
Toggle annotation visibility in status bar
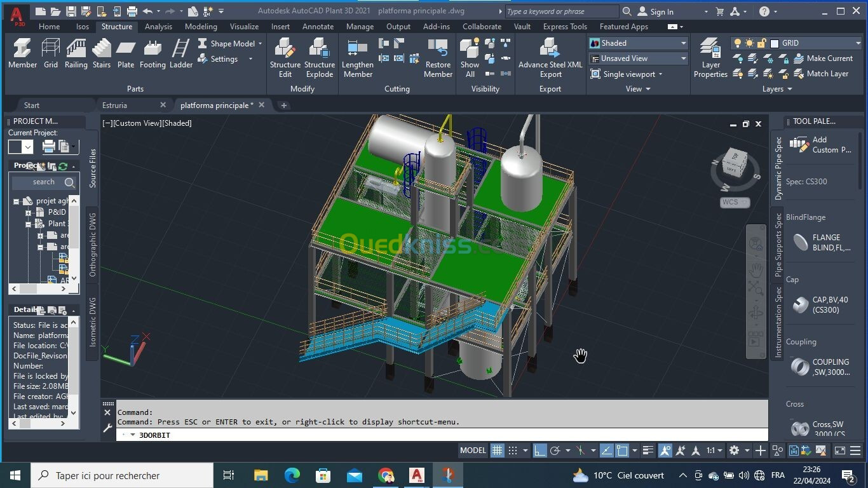(665, 451)
